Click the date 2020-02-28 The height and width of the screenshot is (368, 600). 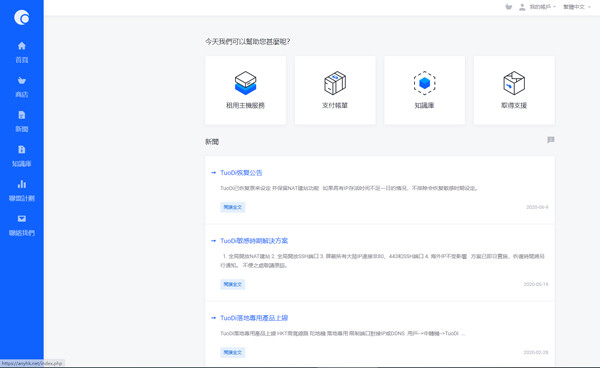pos(536,352)
